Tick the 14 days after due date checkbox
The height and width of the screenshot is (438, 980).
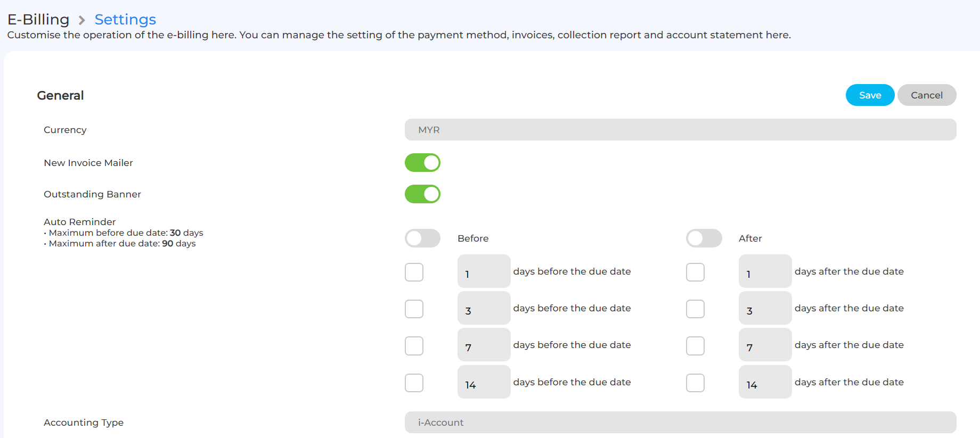[695, 383]
